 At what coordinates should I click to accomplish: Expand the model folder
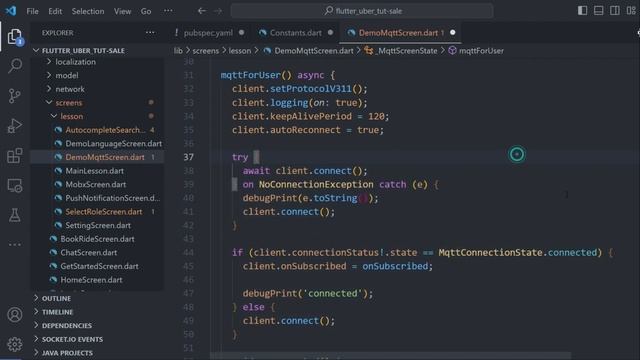tap(67, 76)
